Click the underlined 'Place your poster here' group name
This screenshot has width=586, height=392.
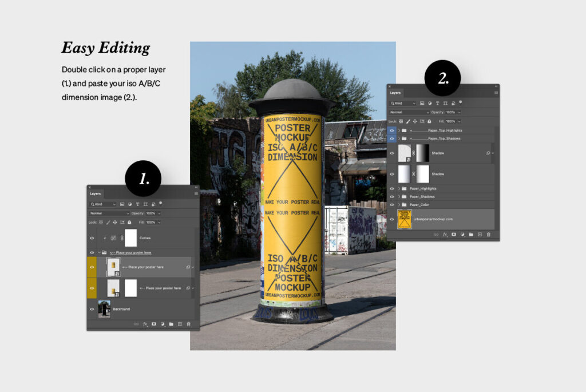click(130, 252)
